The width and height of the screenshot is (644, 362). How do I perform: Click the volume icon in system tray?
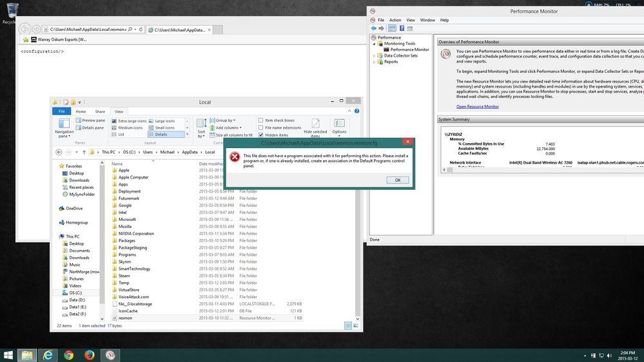pyautogui.click(x=609, y=356)
